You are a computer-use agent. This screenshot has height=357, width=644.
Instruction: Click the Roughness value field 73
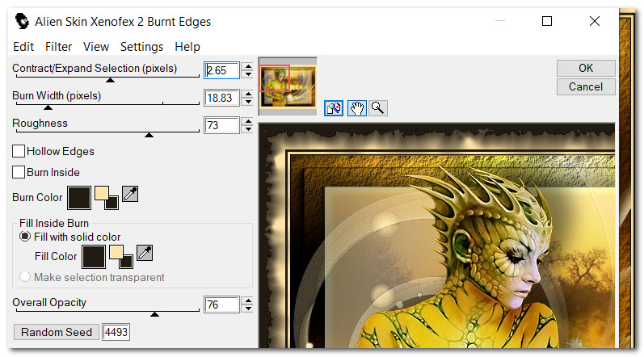click(x=221, y=125)
